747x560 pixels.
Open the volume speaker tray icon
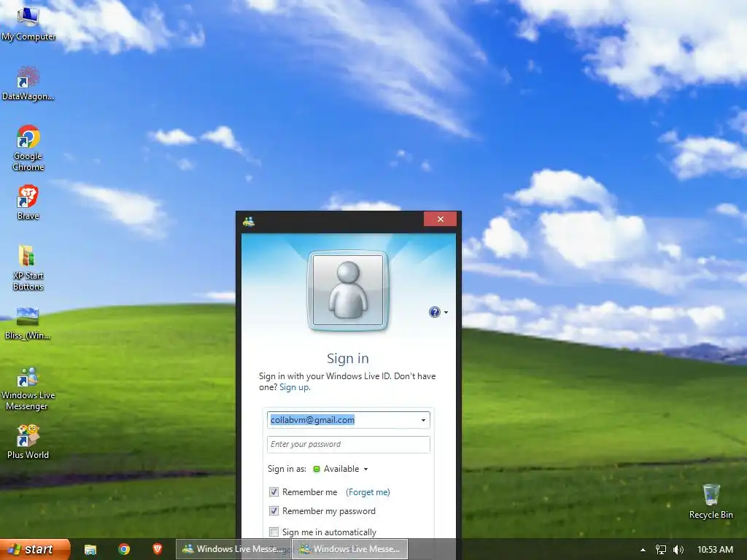[678, 550]
